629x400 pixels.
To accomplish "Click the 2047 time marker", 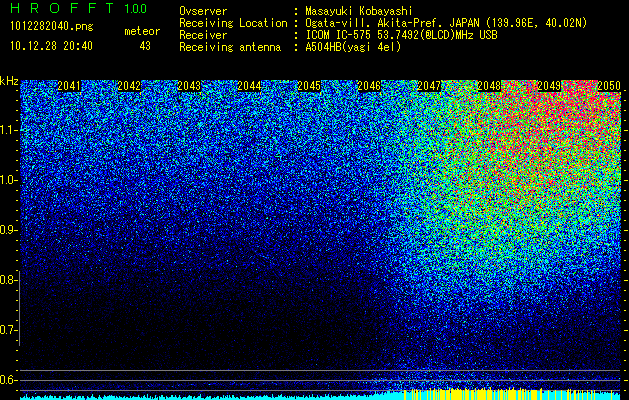I will pos(429,86).
